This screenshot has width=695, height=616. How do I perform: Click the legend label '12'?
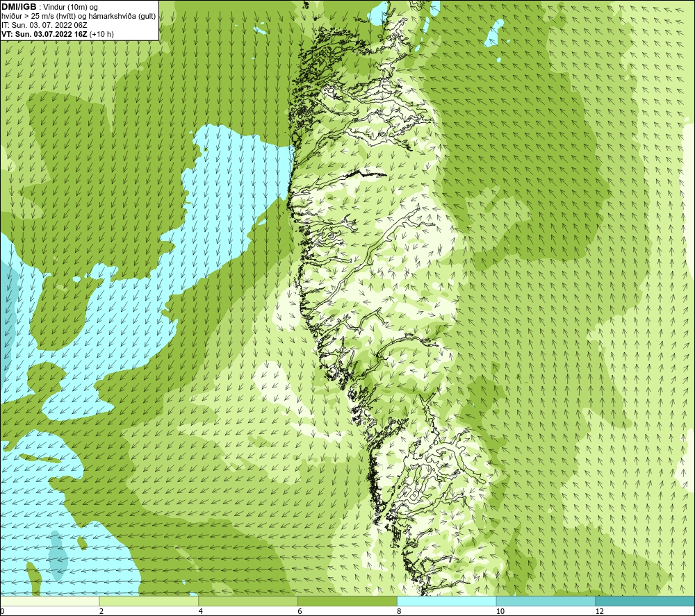(600, 611)
